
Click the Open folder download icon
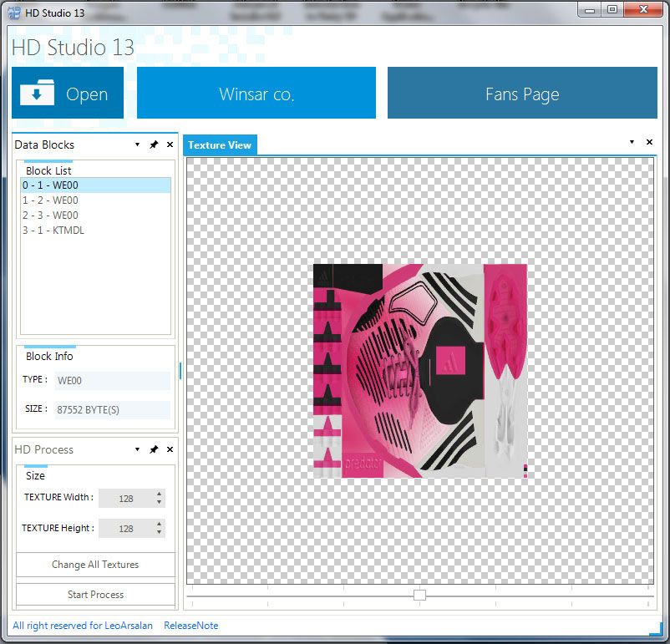point(37,94)
